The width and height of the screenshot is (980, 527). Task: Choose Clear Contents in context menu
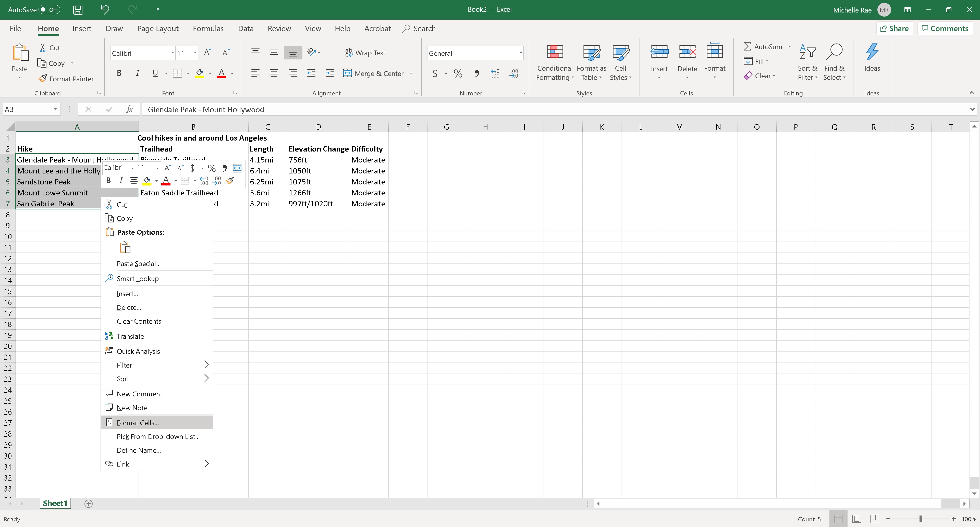pyautogui.click(x=157, y=321)
